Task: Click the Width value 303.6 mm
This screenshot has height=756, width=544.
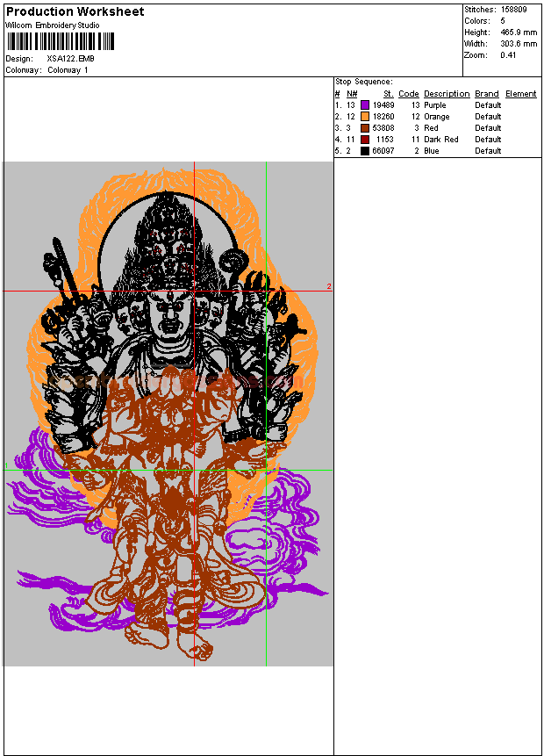Action: point(519,43)
